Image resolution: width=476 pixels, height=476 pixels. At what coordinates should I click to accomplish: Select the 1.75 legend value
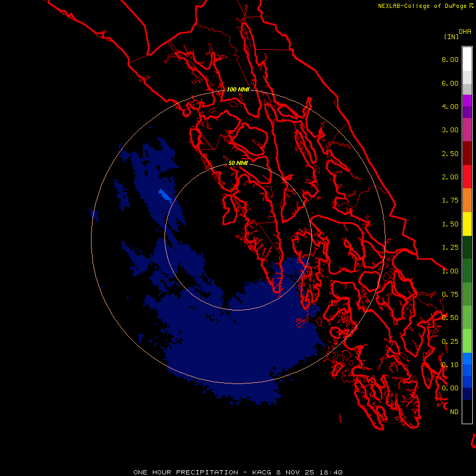point(450,200)
